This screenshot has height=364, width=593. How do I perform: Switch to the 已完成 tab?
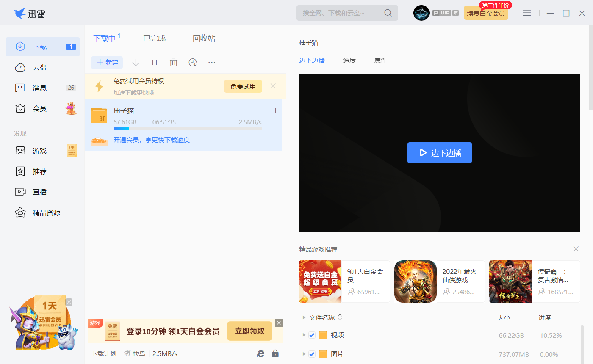coord(154,39)
